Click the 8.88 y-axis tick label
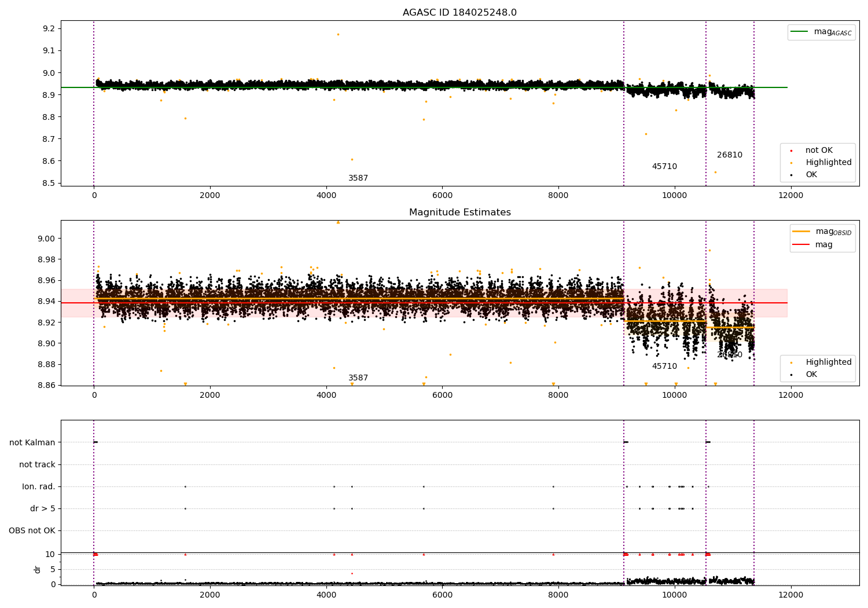This screenshot has height=608, width=868. coord(47,364)
